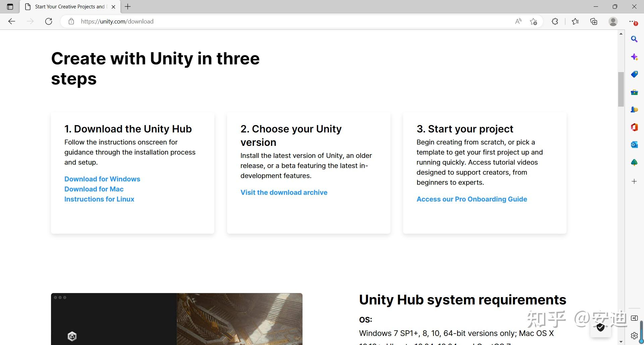The image size is (644, 345).
Task: Visit the download archive
Action: (284, 192)
